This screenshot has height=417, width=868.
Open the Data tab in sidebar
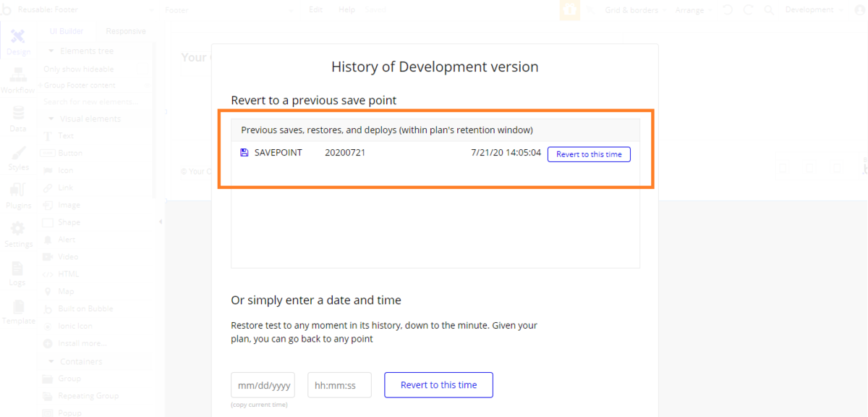click(x=18, y=119)
